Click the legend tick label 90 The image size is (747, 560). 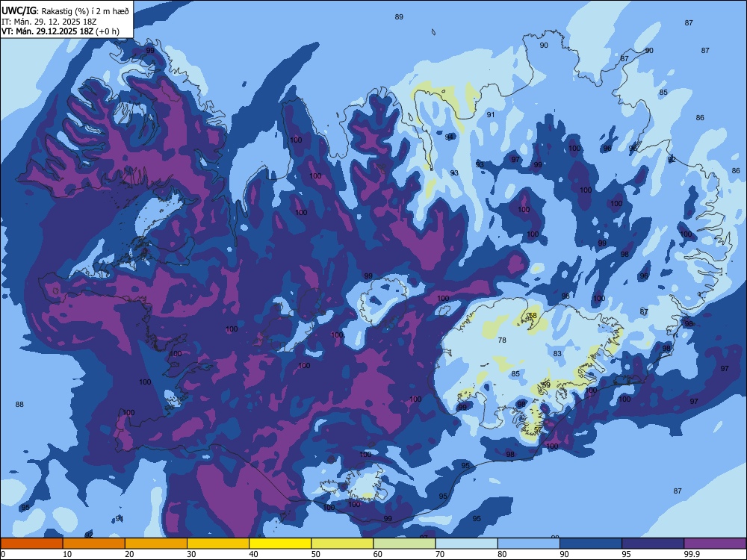coord(565,554)
